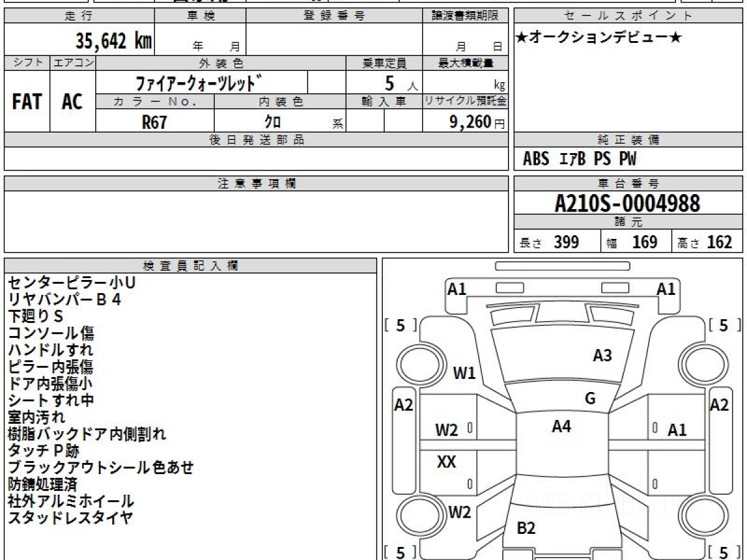This screenshot has height=560, width=747.
Task: Click the seating capacity value 5人
Action: point(400,83)
